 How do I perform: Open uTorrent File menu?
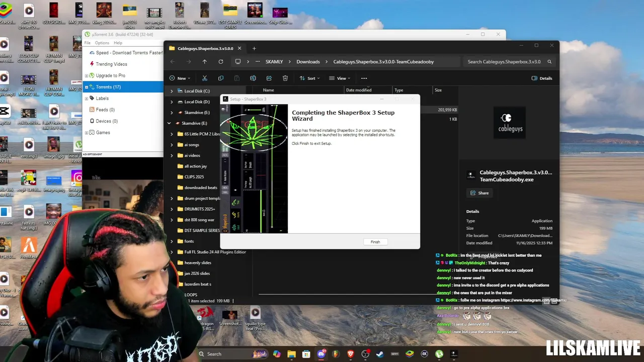(x=88, y=43)
